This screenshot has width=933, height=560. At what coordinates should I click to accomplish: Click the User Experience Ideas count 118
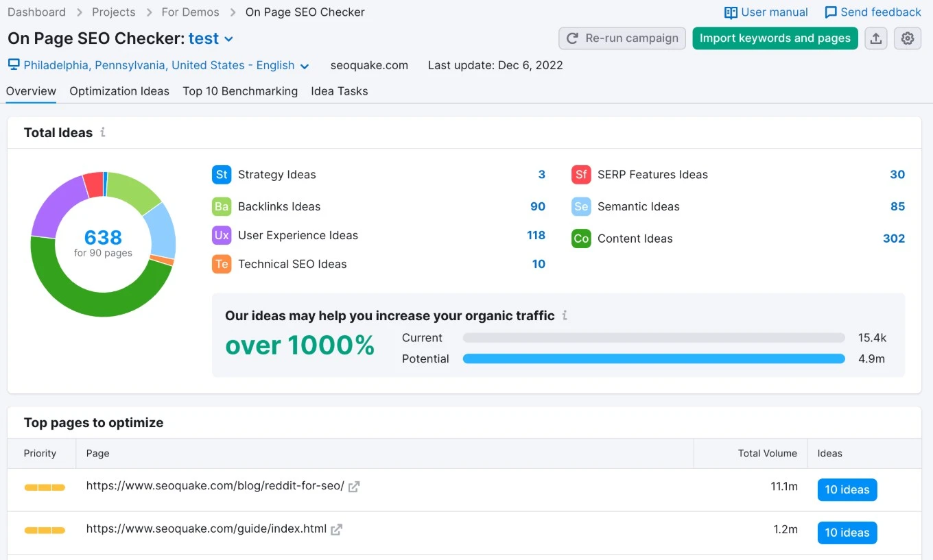[x=536, y=235]
